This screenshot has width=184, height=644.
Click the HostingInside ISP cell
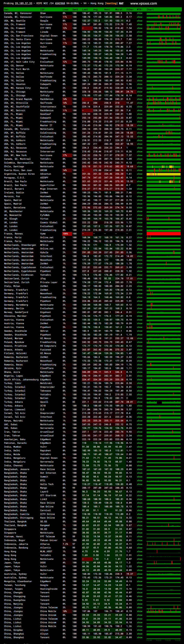(49, 589)
